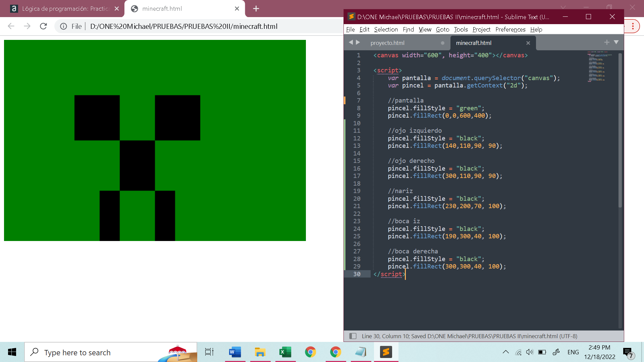
Task: Open the Tools menu
Action: 461,29
